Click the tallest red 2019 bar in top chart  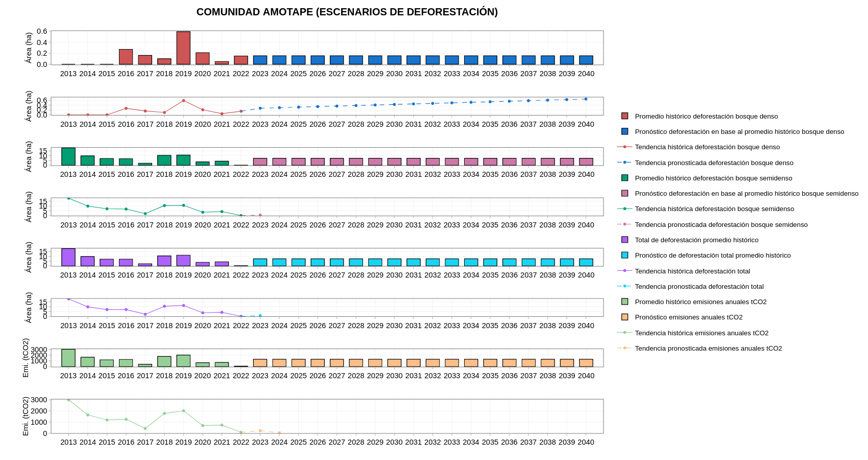point(183,48)
